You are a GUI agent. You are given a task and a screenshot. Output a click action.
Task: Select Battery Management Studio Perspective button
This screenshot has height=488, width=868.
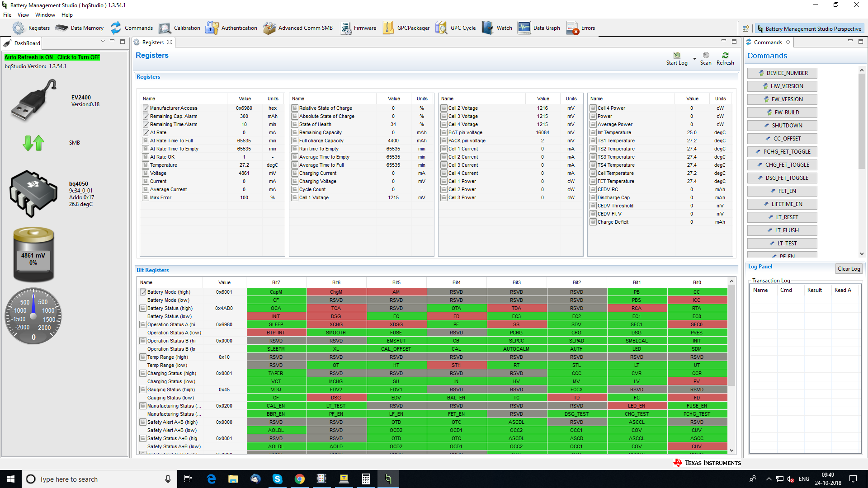tap(809, 28)
